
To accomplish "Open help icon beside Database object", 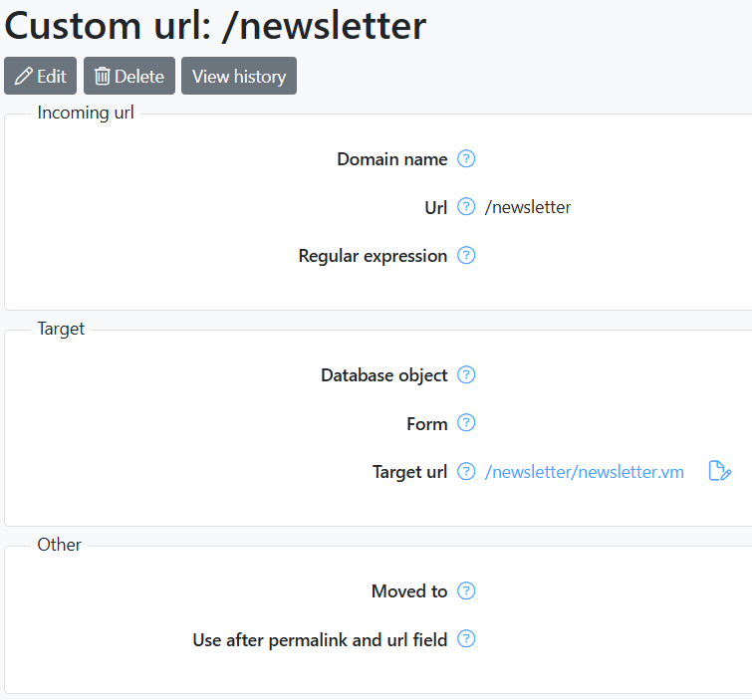I will coord(466,375).
